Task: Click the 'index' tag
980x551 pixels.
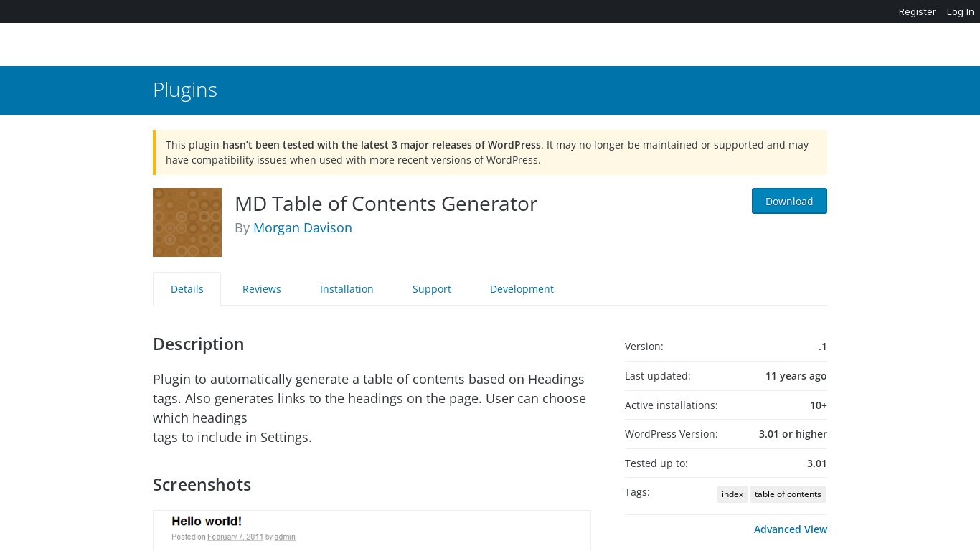Action: point(732,494)
